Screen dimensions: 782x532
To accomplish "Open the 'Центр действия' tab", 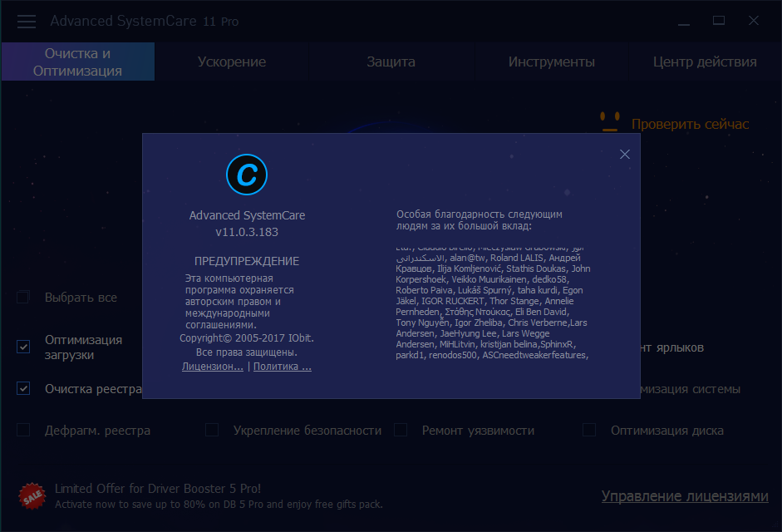I will tap(705, 62).
